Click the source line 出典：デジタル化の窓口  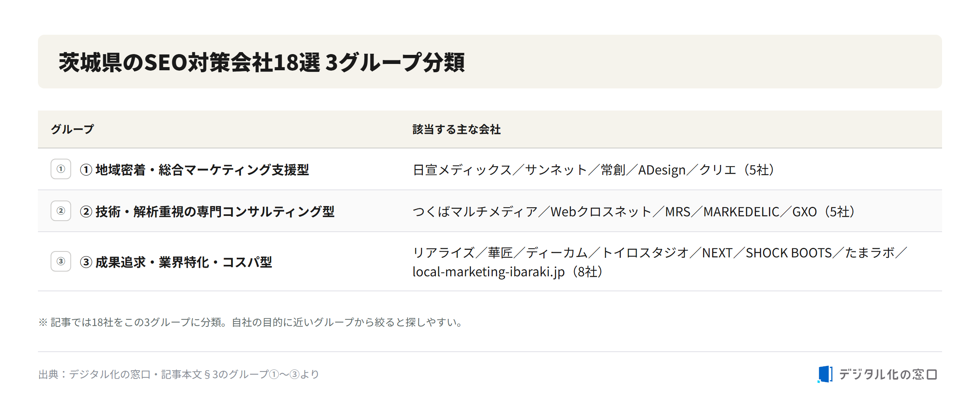(179, 374)
